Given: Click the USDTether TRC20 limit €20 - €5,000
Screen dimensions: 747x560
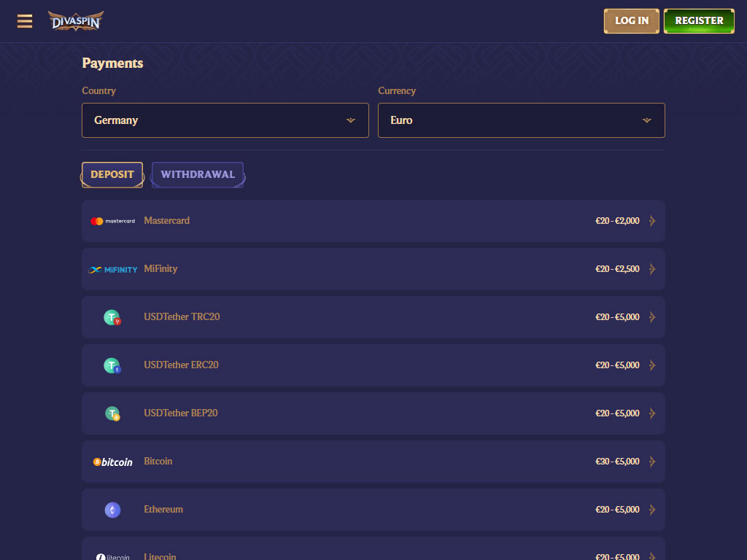Looking at the screenshot, I should pyautogui.click(x=617, y=317).
